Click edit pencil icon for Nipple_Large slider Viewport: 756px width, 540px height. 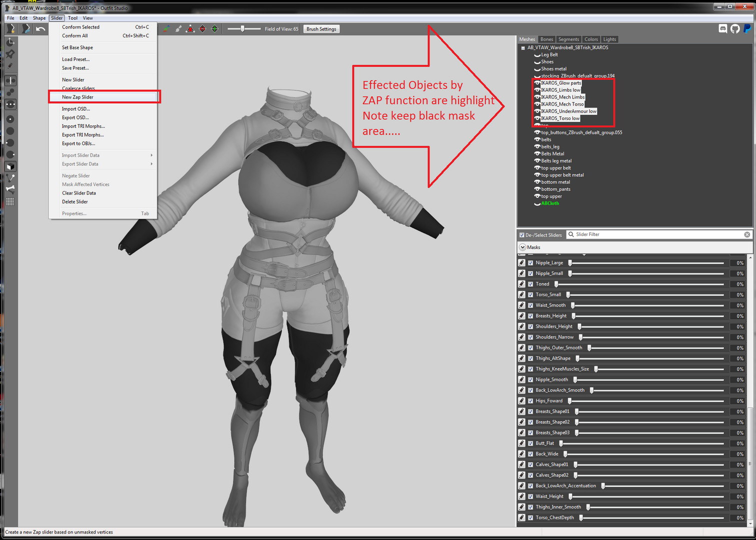(522, 263)
